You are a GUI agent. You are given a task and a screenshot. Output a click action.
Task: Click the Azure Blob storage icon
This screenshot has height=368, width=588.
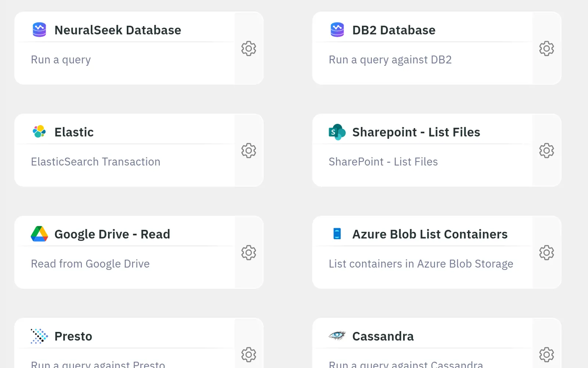[x=337, y=234]
